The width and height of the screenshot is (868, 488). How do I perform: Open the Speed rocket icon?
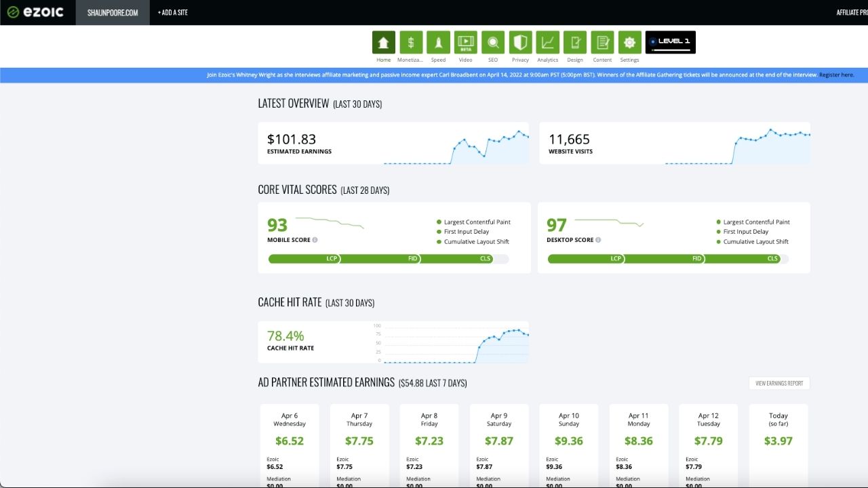tap(438, 43)
